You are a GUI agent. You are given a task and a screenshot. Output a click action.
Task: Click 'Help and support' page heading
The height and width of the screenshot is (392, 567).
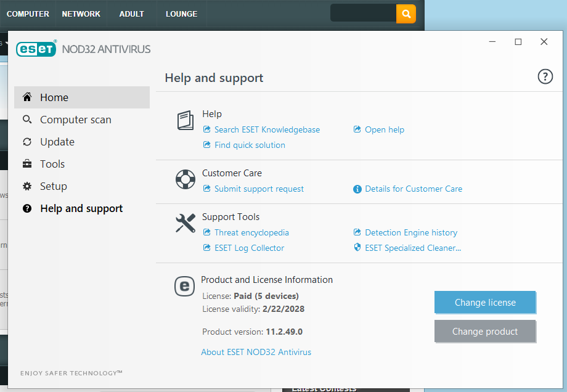(214, 78)
